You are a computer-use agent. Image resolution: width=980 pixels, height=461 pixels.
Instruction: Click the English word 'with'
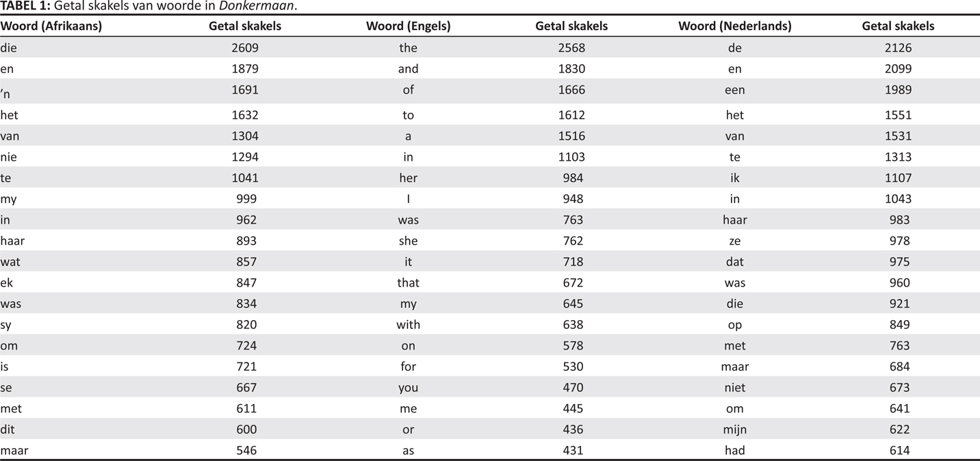(x=408, y=324)
